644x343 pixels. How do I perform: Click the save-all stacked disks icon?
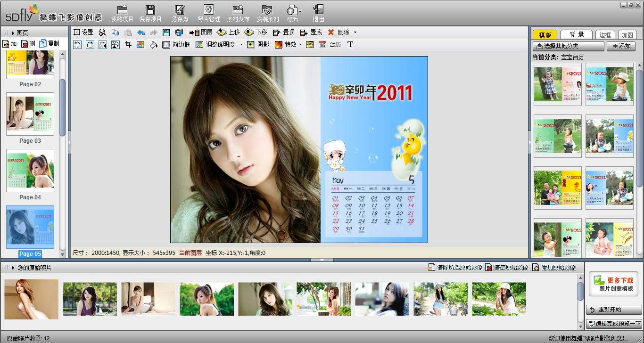179,33
